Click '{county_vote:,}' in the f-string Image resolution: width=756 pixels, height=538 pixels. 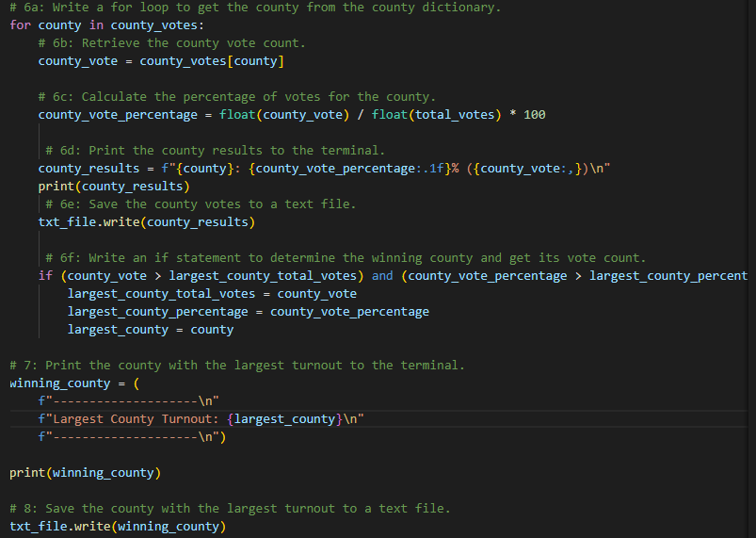pos(528,169)
